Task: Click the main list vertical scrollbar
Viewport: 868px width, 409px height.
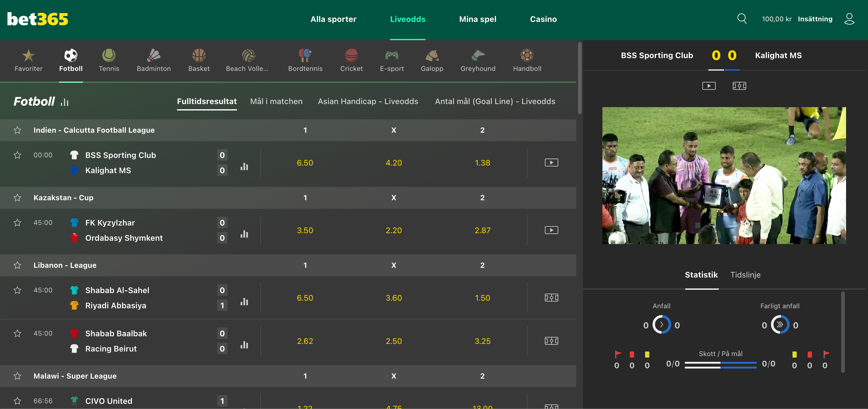Action: click(x=580, y=78)
